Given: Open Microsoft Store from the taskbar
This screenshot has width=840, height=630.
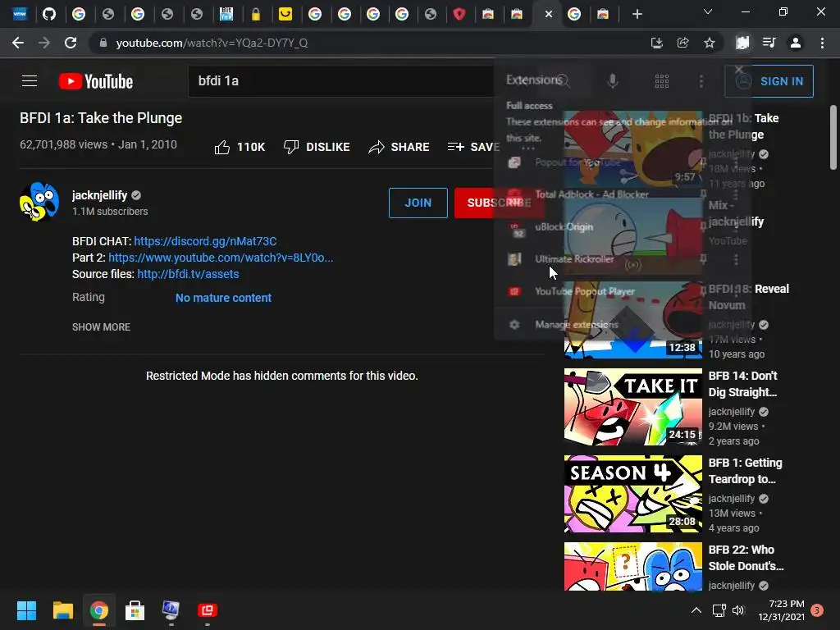Looking at the screenshot, I should point(135,610).
